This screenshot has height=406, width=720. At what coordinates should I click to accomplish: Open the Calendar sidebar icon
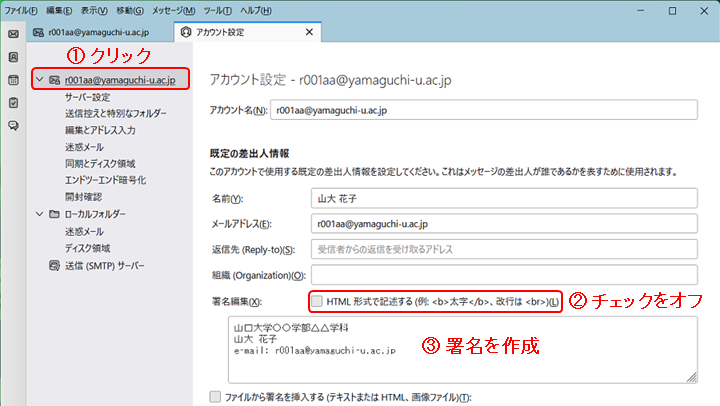[13, 80]
